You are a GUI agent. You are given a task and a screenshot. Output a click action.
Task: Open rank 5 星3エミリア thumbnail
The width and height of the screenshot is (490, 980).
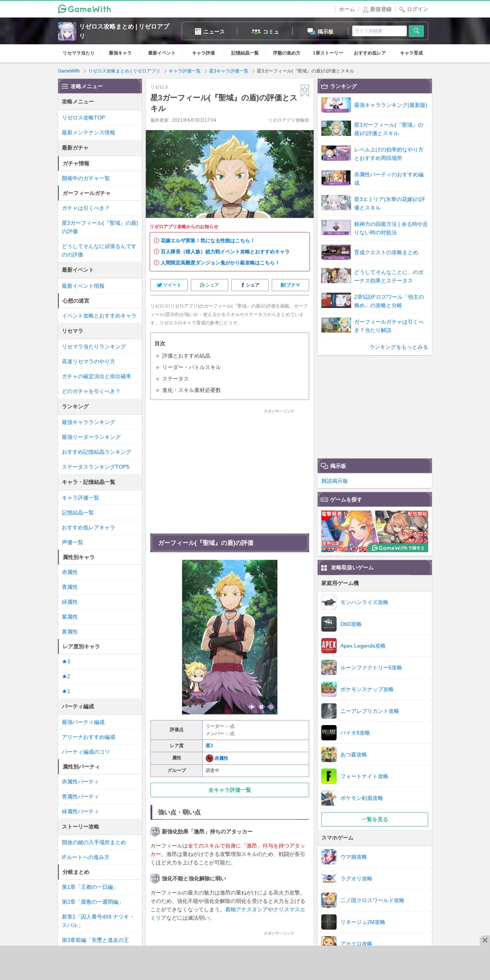click(x=336, y=203)
